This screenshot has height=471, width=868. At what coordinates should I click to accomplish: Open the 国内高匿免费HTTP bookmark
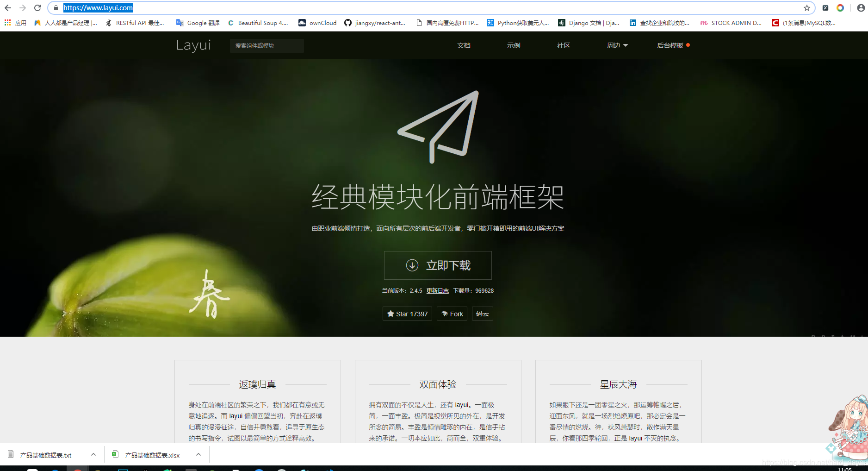pyautogui.click(x=447, y=23)
